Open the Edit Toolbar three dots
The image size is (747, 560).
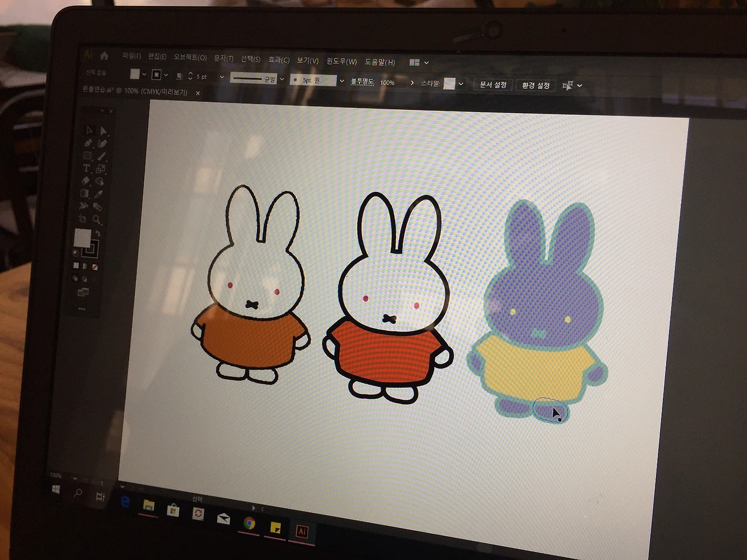[x=82, y=309]
